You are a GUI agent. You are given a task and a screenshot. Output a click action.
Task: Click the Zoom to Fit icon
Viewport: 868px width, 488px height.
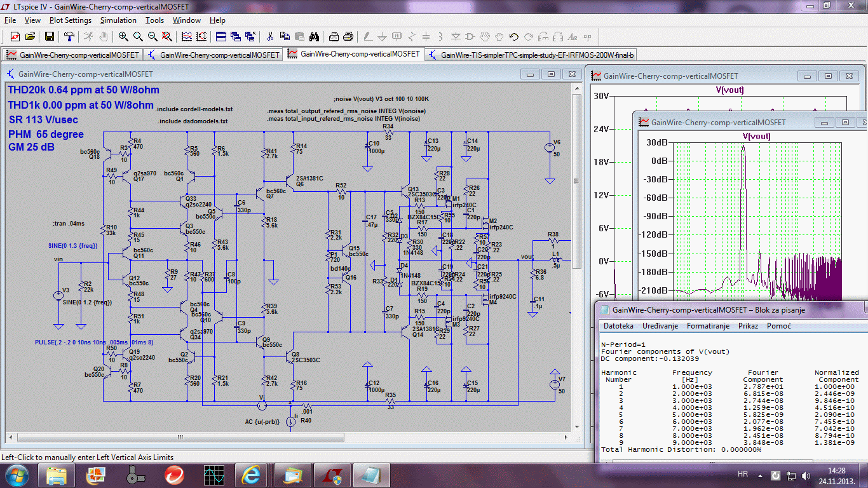168,36
